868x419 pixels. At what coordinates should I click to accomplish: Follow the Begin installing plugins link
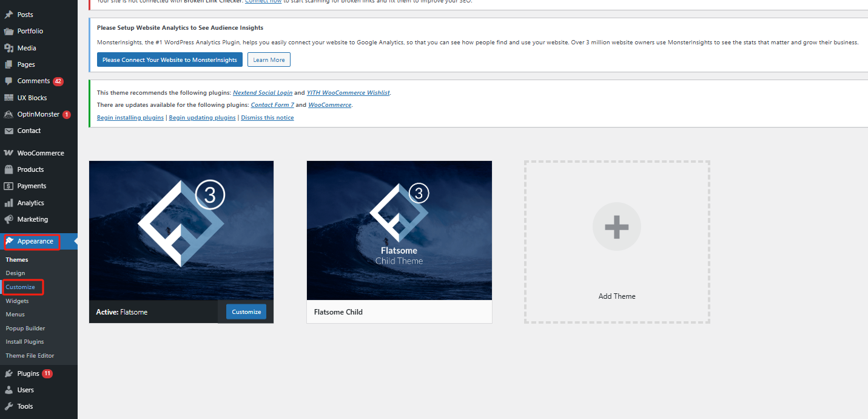pyautogui.click(x=130, y=118)
